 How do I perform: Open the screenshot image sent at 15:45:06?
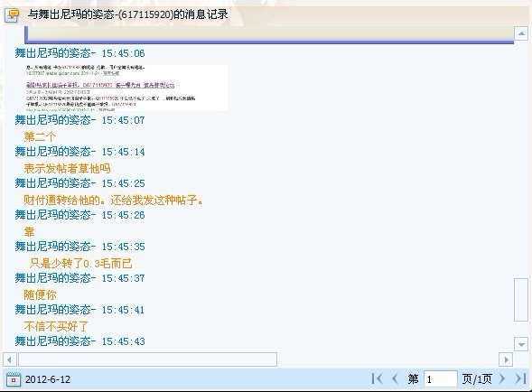tap(126, 88)
